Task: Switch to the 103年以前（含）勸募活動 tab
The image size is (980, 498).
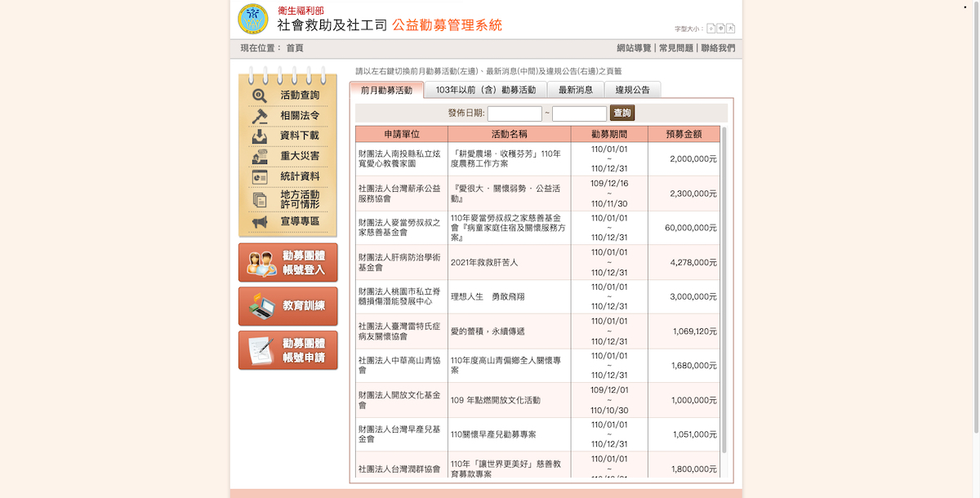Action: pos(486,90)
